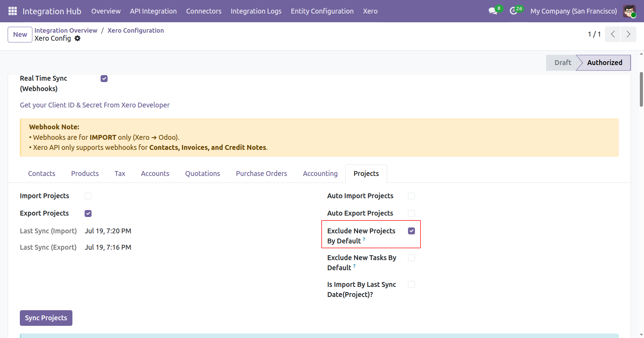
Task: Check Exclude New Tasks By Default
Action: (411, 258)
